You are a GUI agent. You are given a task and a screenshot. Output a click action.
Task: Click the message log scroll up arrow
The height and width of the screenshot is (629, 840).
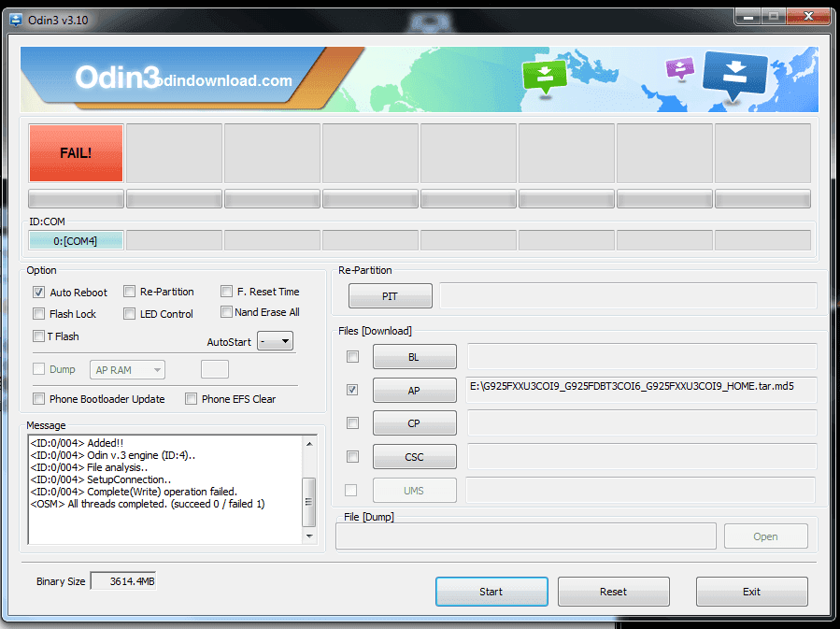click(309, 444)
